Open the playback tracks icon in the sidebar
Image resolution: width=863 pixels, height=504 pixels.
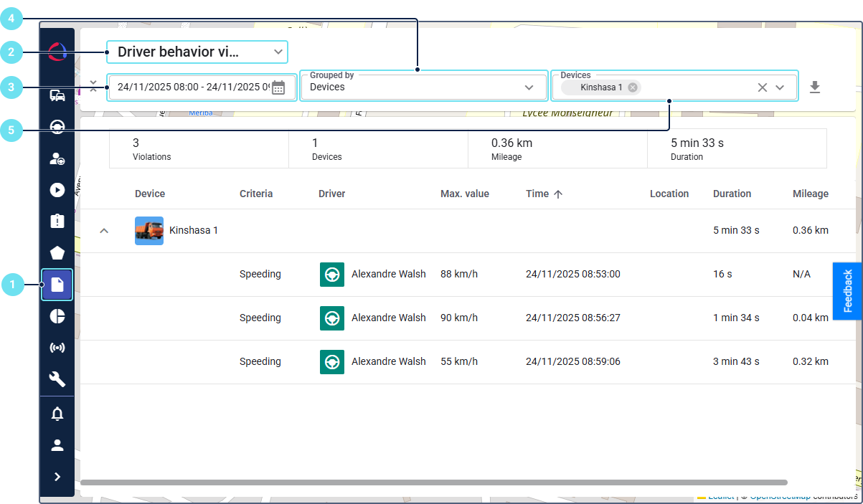(57, 190)
